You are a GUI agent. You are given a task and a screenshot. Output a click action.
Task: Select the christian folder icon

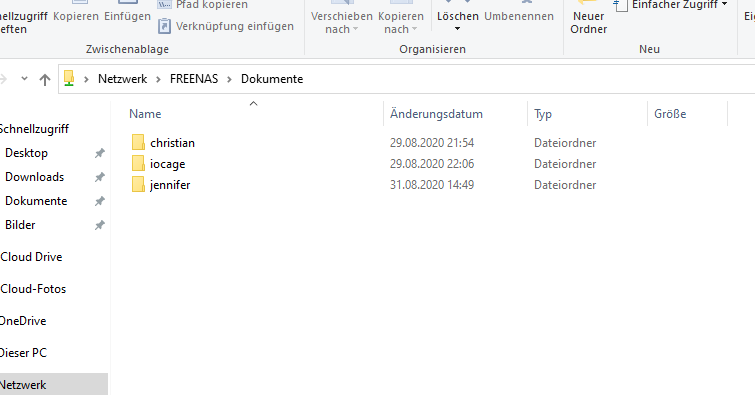(138, 143)
